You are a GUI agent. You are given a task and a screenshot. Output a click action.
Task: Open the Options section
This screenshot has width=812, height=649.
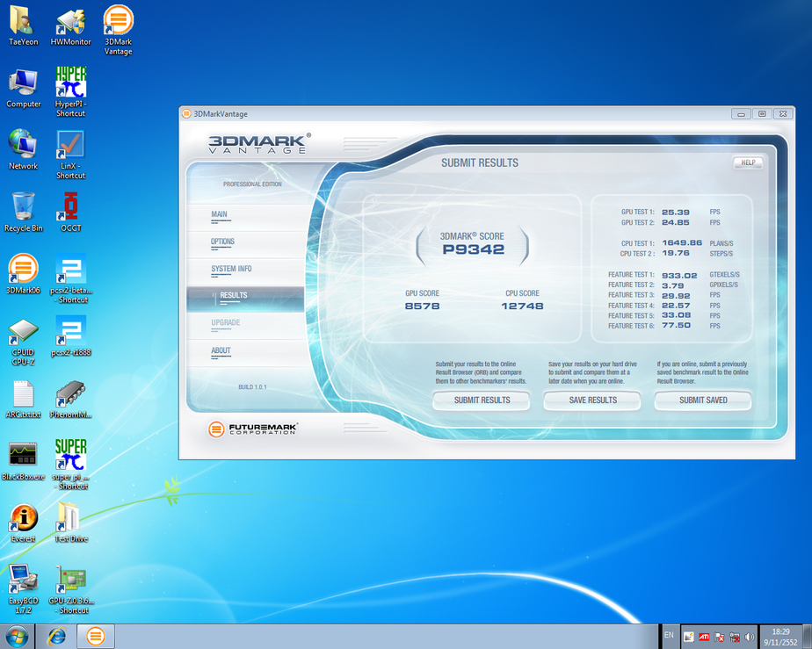(222, 242)
